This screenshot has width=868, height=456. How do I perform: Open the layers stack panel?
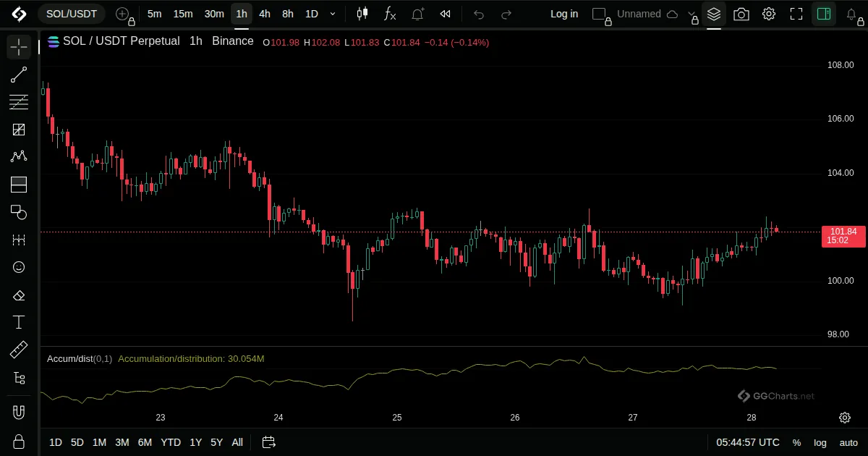coord(714,14)
